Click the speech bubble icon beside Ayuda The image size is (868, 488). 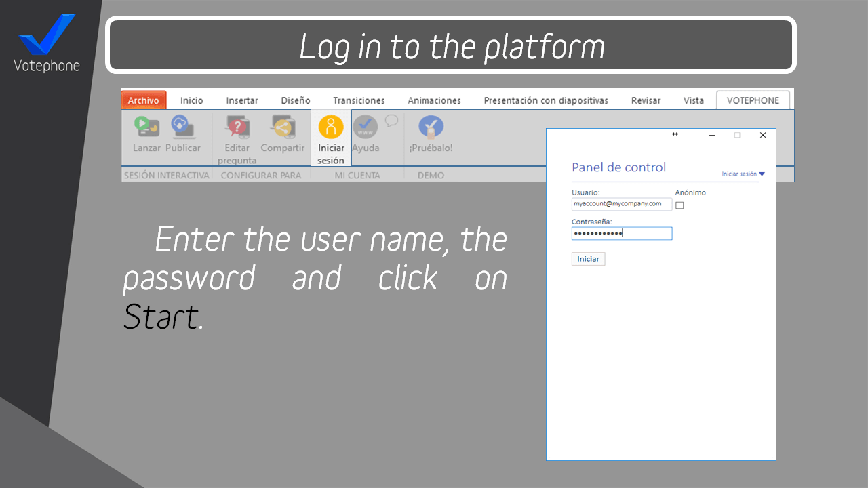point(392,121)
